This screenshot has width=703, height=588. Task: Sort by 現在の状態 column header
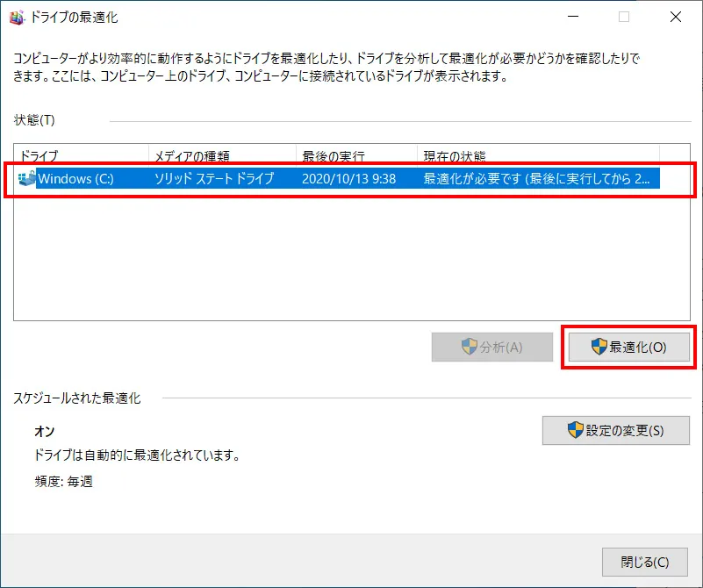pos(538,155)
